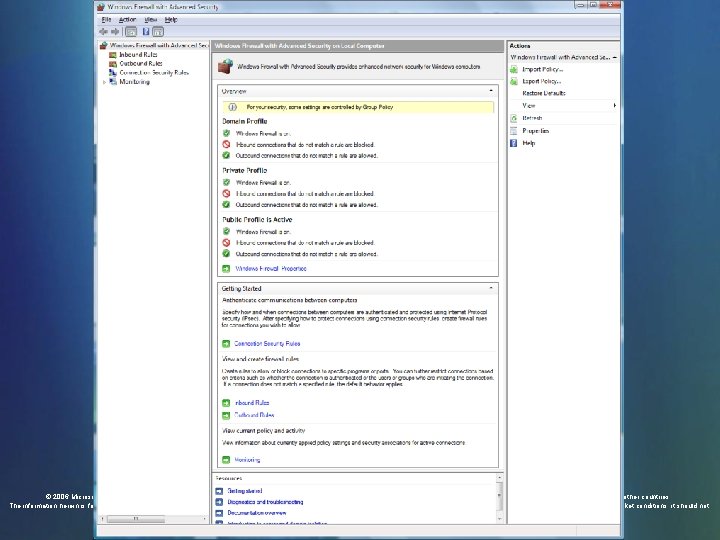Click arrow icon beside Windows Firewall Properties
Screen dimensions: 720x540
click(226, 269)
